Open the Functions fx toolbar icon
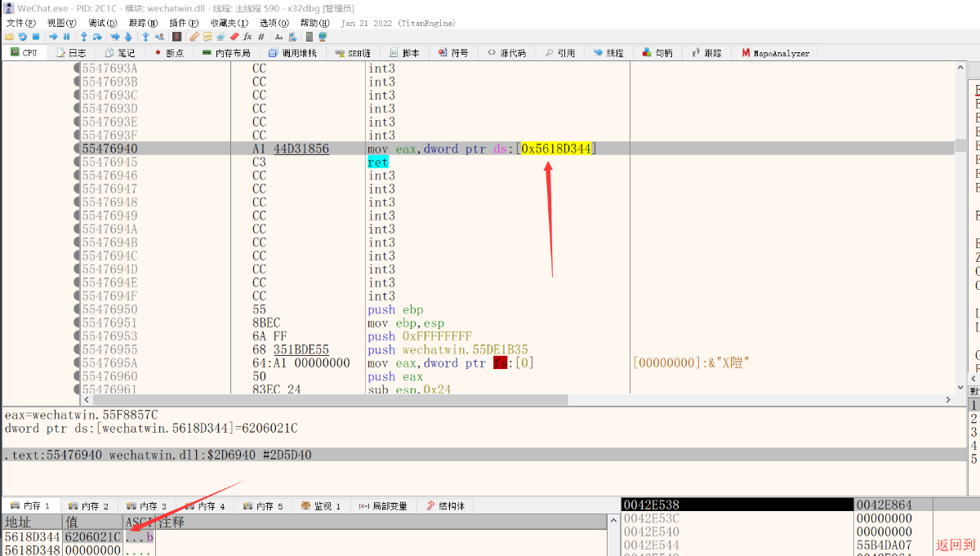 [x=247, y=37]
